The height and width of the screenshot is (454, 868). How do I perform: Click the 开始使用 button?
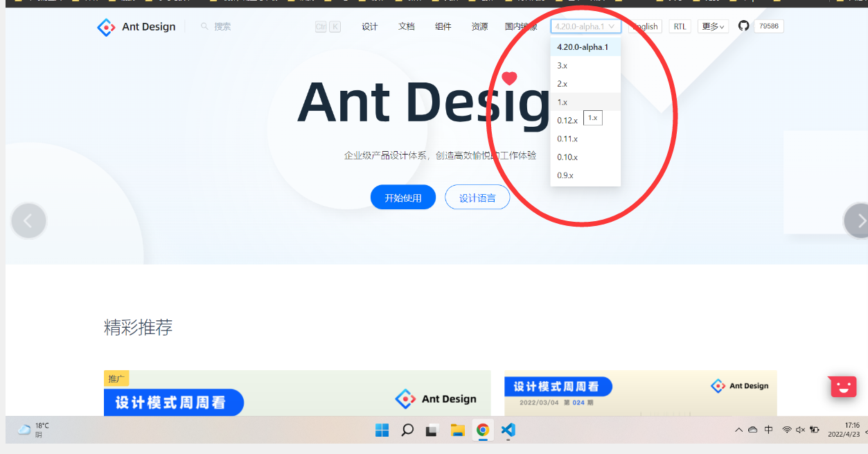point(402,197)
